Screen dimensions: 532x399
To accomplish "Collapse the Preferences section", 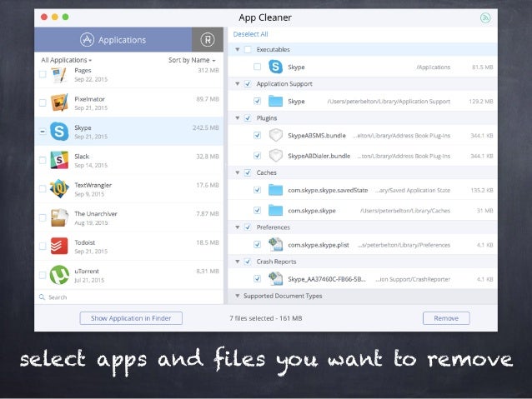I will click(x=238, y=227).
